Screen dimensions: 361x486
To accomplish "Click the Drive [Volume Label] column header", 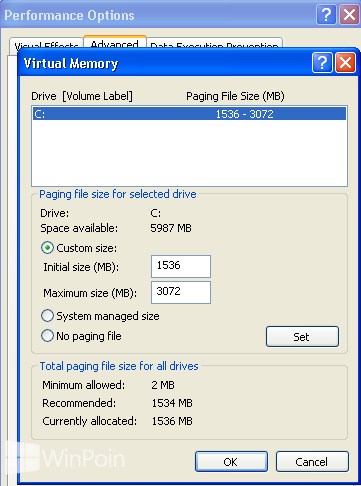I will 82,96.
